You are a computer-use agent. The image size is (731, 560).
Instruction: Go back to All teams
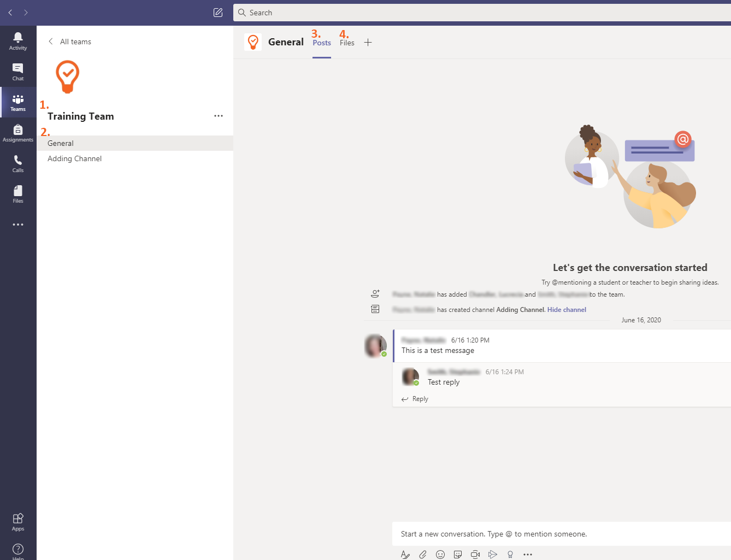pyautogui.click(x=70, y=42)
